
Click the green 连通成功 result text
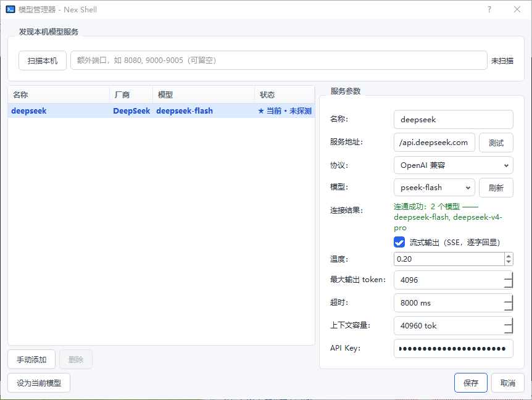coord(448,217)
